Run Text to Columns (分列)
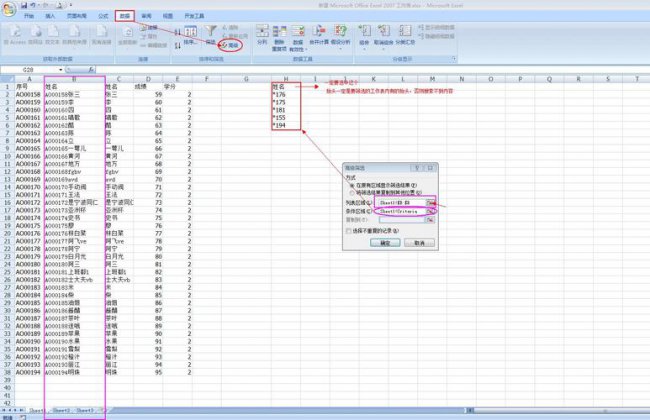The width and height of the screenshot is (650, 420). pyautogui.click(x=262, y=35)
